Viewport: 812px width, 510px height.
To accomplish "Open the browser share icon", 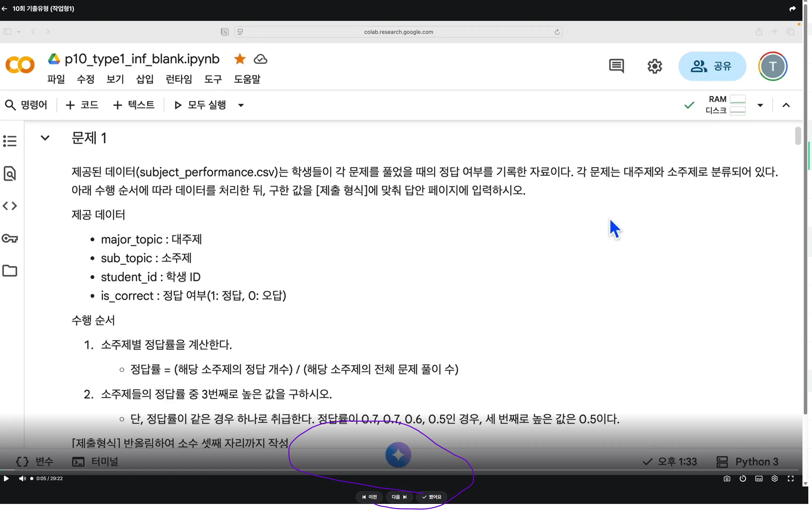I will coord(759,31).
